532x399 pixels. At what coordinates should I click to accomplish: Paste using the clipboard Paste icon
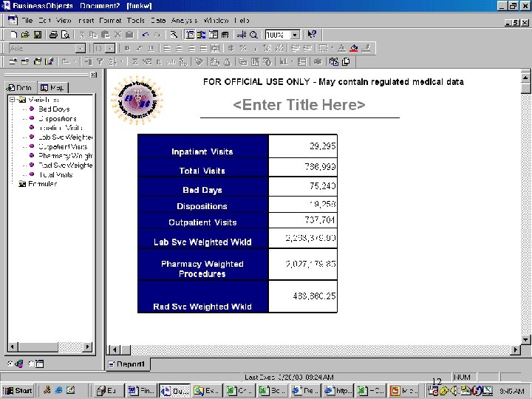coord(106,34)
